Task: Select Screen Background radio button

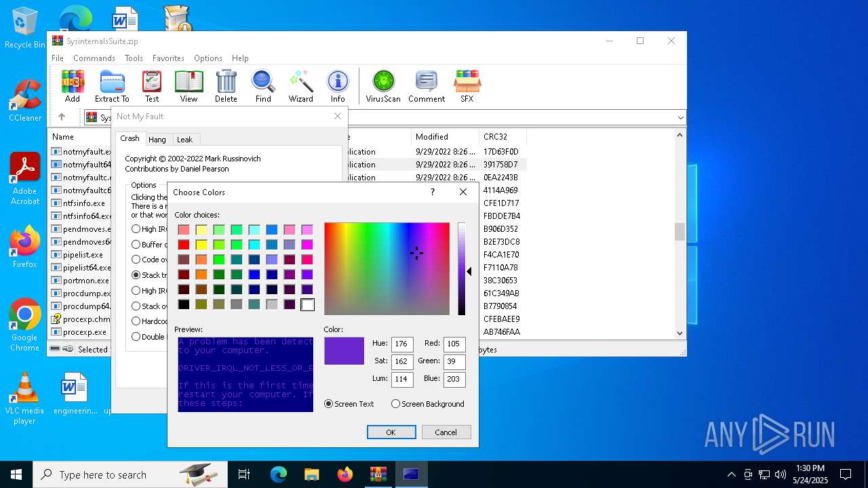Action: (x=395, y=404)
